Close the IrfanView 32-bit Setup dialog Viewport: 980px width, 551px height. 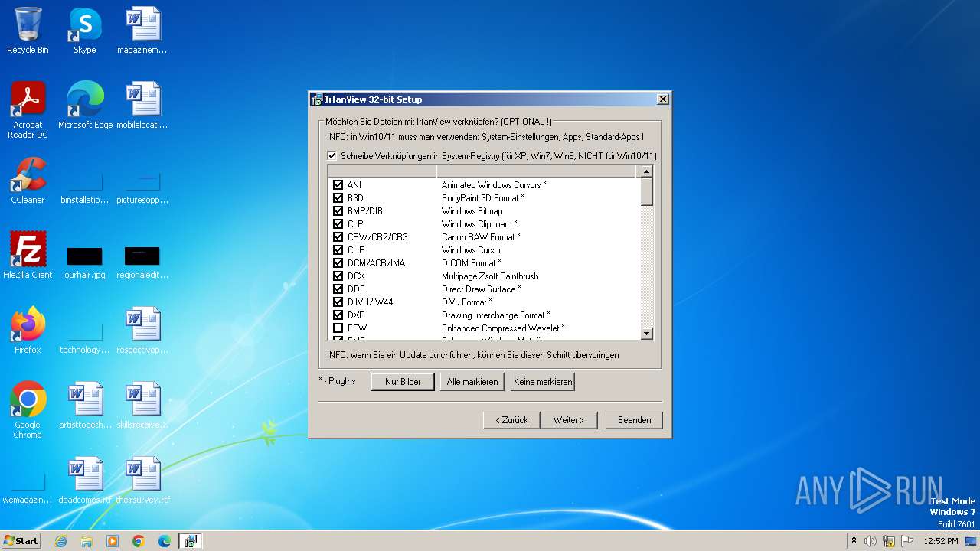click(663, 99)
